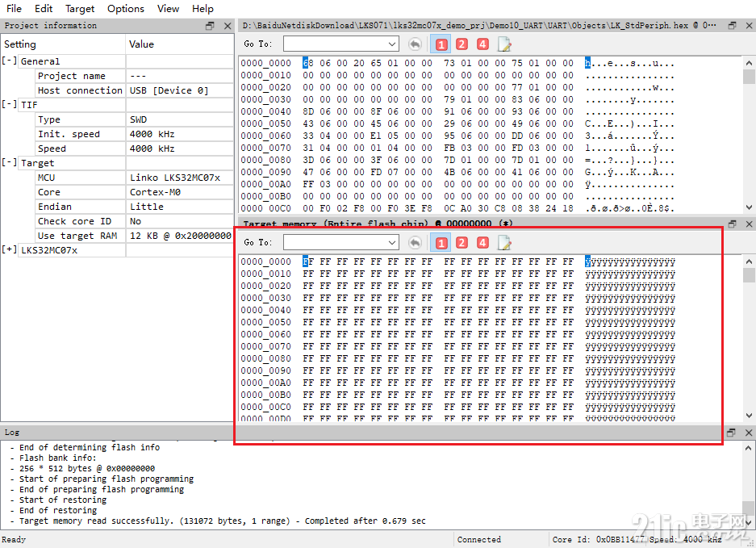Open the Edit menu
The width and height of the screenshot is (756, 548).
point(44,9)
